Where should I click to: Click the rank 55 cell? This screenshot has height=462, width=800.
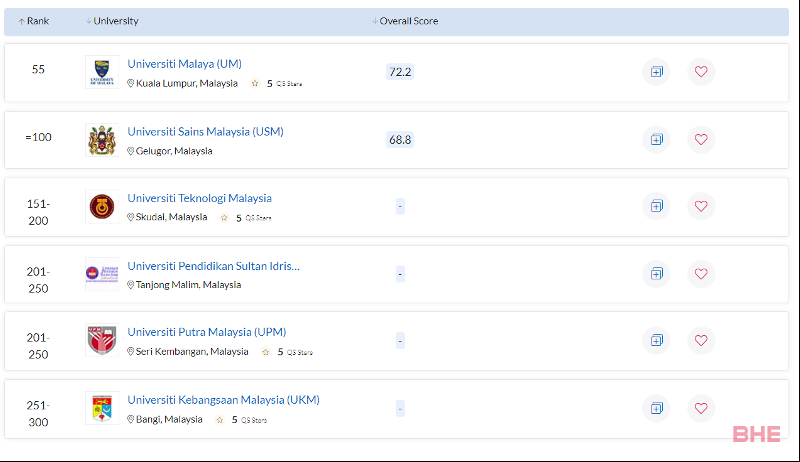[38, 69]
